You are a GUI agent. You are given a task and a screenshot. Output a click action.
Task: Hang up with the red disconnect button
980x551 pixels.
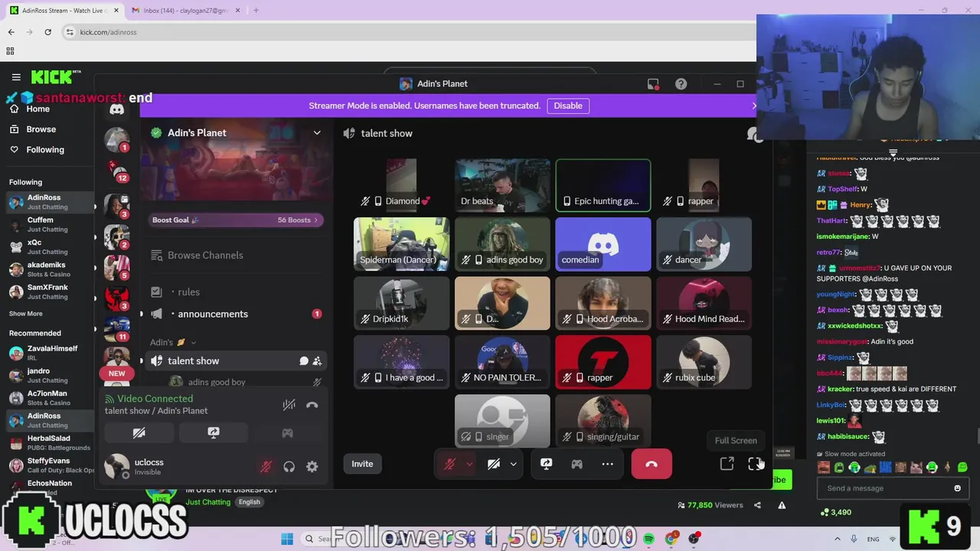click(x=652, y=464)
